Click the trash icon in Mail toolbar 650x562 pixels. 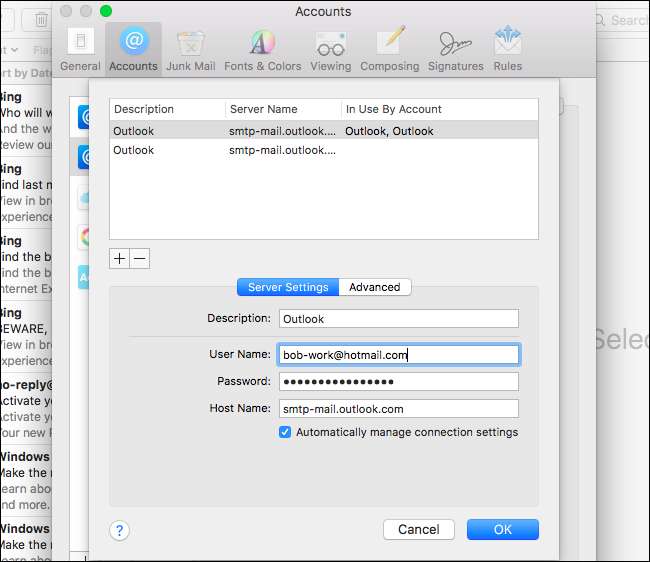pyautogui.click(x=41, y=19)
